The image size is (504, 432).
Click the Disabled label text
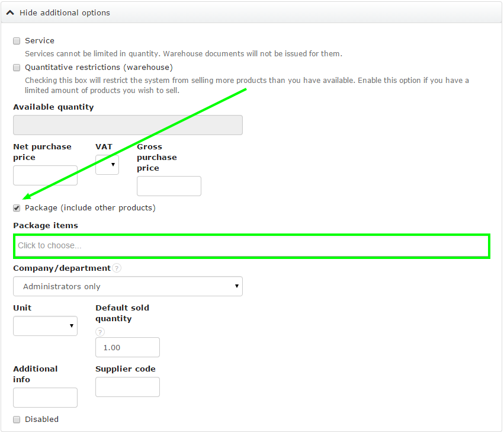[x=41, y=420]
